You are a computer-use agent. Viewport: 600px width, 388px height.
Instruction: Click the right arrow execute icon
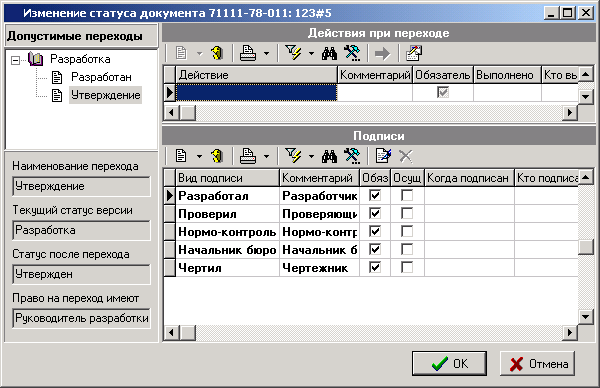(x=382, y=54)
